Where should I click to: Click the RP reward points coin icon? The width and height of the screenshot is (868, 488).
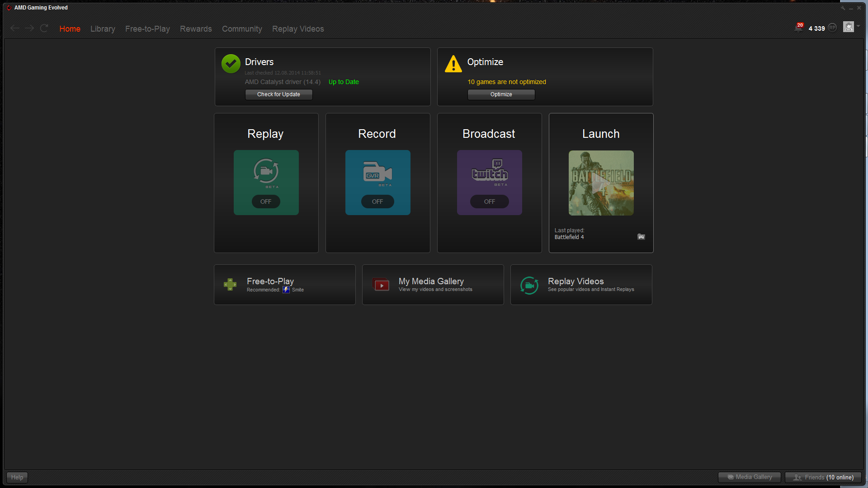point(832,28)
